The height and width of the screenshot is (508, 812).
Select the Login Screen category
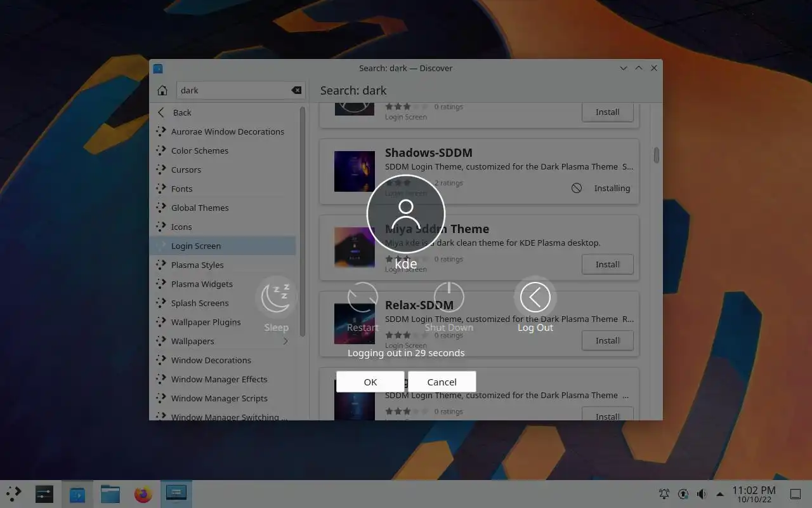click(223, 246)
